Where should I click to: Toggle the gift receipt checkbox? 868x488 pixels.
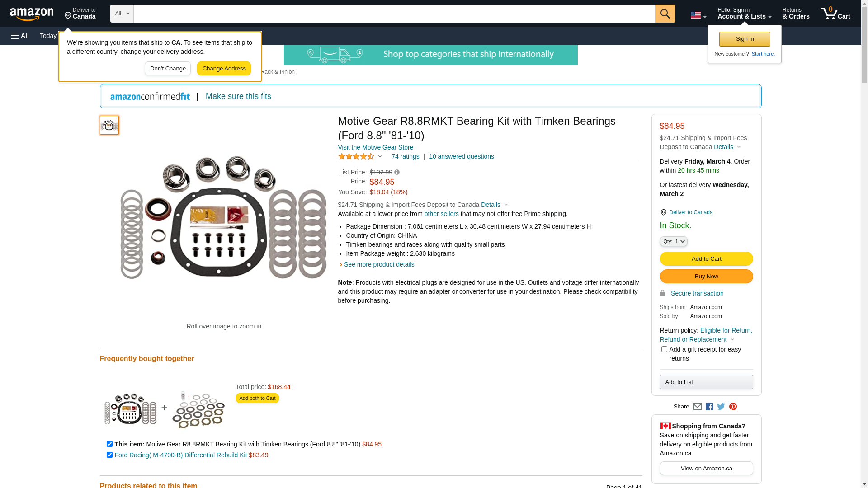(664, 349)
